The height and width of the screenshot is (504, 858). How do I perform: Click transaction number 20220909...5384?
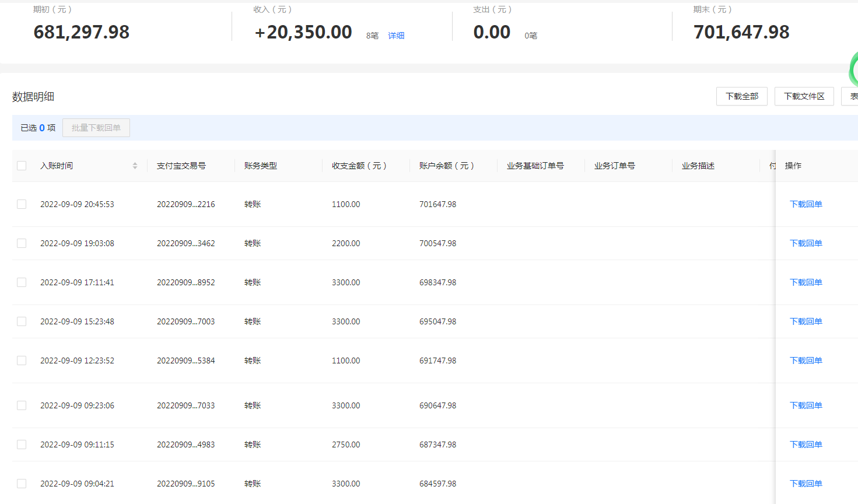tap(186, 360)
